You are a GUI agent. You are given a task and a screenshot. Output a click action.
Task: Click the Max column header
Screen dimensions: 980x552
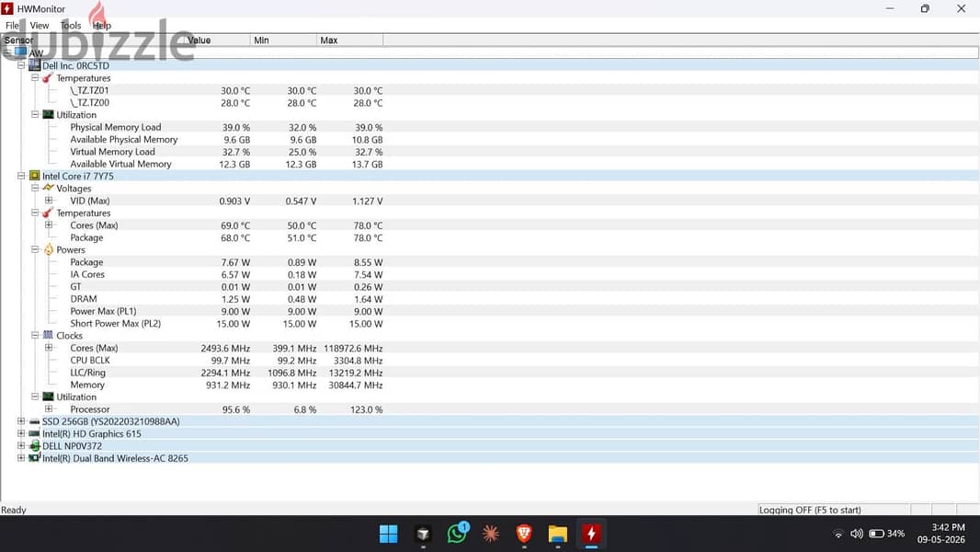click(x=349, y=40)
